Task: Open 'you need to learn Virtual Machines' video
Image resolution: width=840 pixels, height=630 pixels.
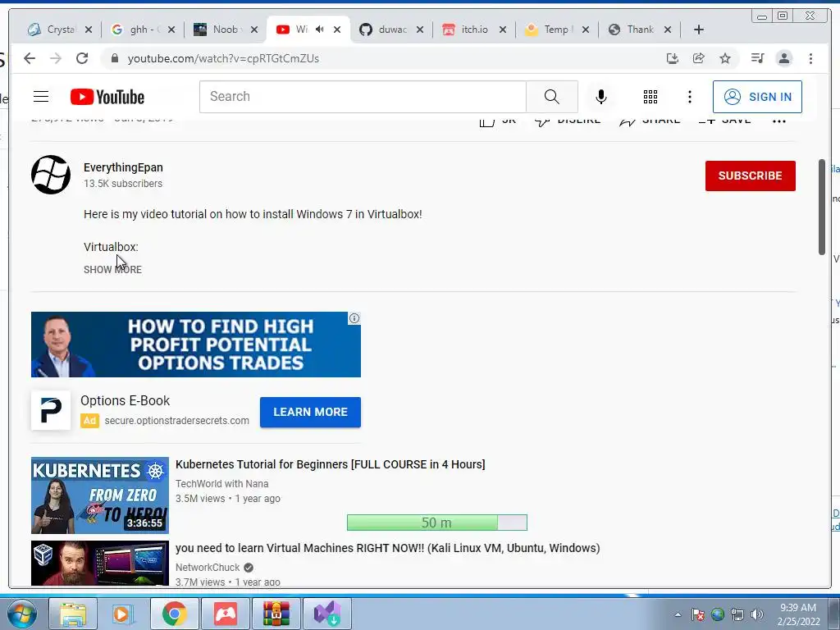Action: [387, 548]
